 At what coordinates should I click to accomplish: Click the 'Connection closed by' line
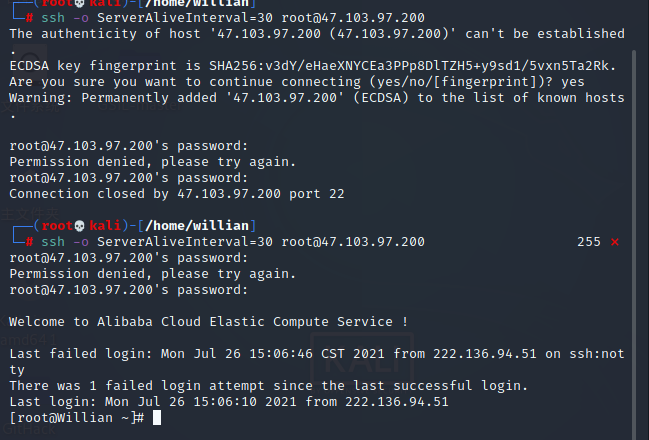point(177,194)
